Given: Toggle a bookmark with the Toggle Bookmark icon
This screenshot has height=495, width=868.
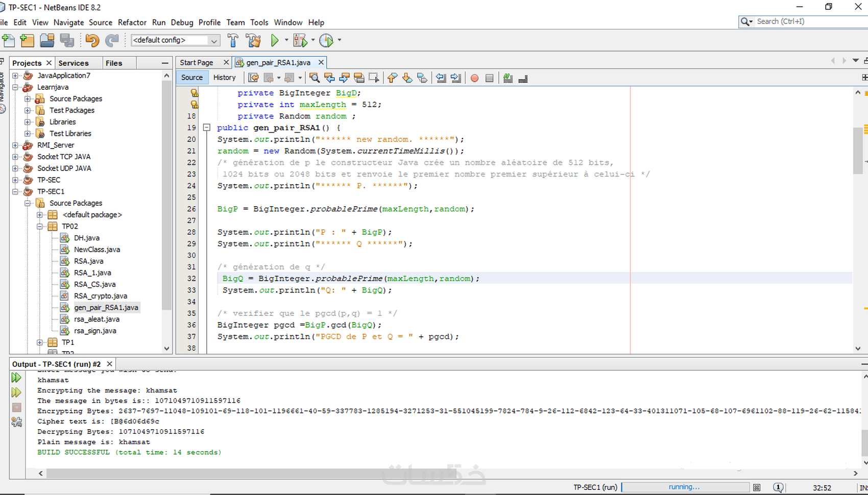Looking at the screenshot, I should click(422, 78).
